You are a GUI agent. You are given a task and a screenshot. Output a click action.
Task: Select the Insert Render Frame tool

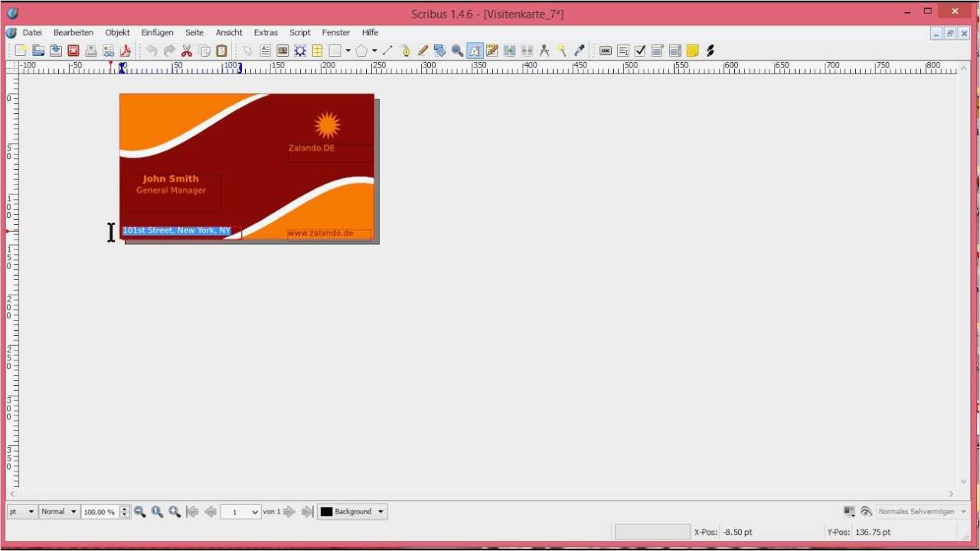300,51
